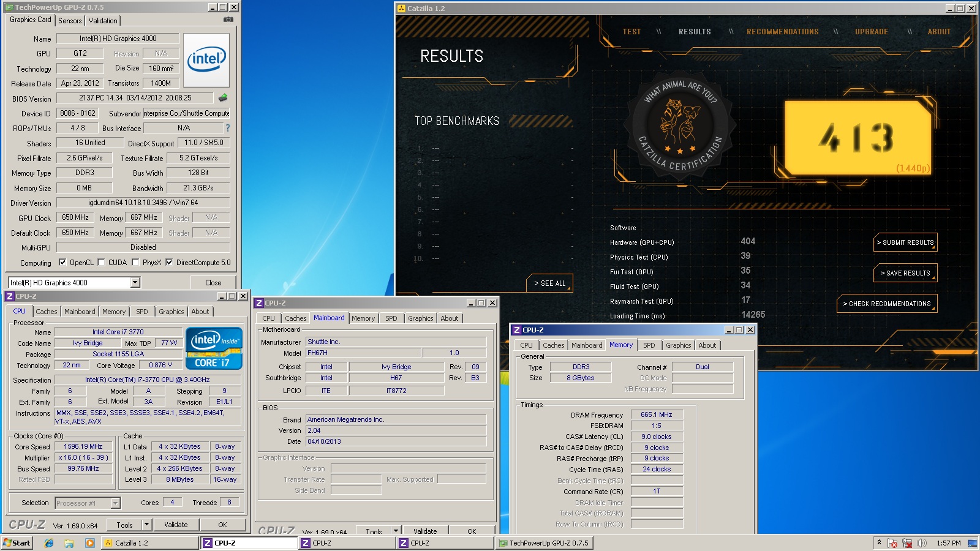Click the BIOS Version field in GPU-Z

pyautogui.click(x=135, y=98)
